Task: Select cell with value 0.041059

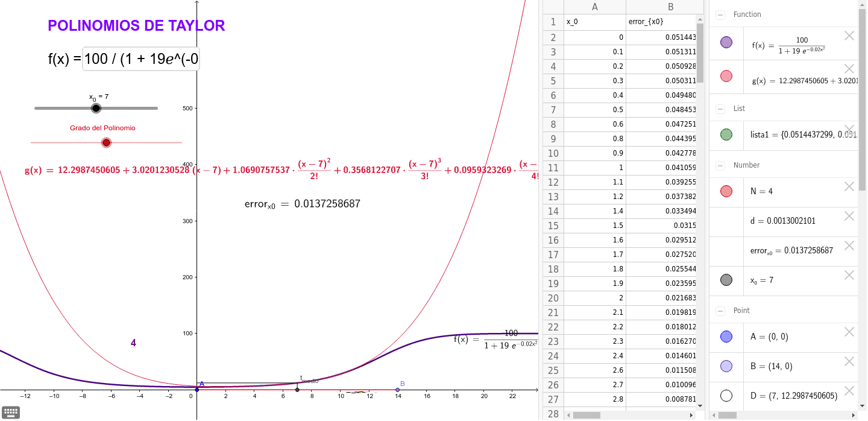Action: (x=661, y=168)
